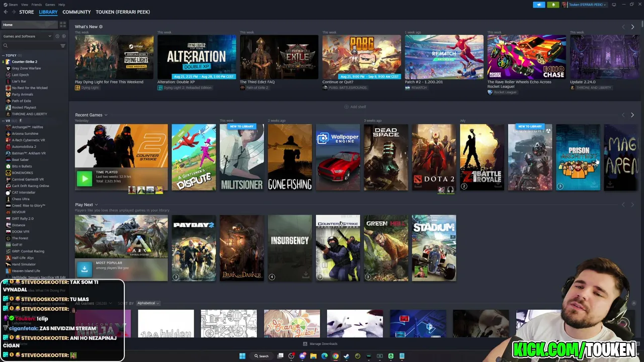Open Steam icon in the taskbar
This screenshot has width=644, height=362.
click(x=347, y=356)
